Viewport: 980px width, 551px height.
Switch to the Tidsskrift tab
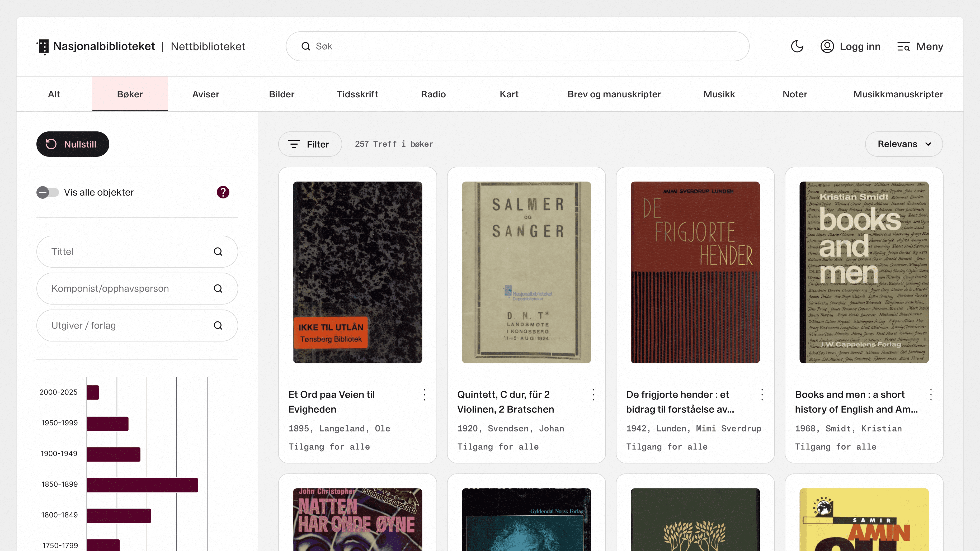point(357,94)
